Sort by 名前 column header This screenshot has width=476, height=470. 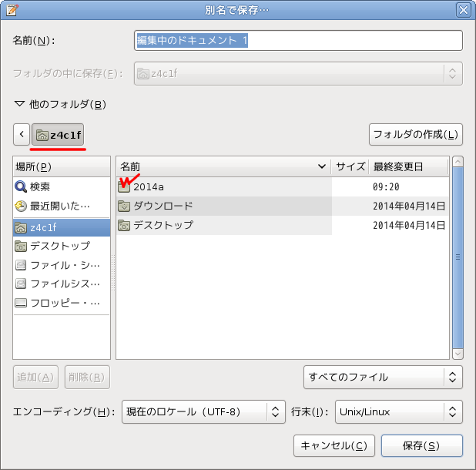[223, 166]
